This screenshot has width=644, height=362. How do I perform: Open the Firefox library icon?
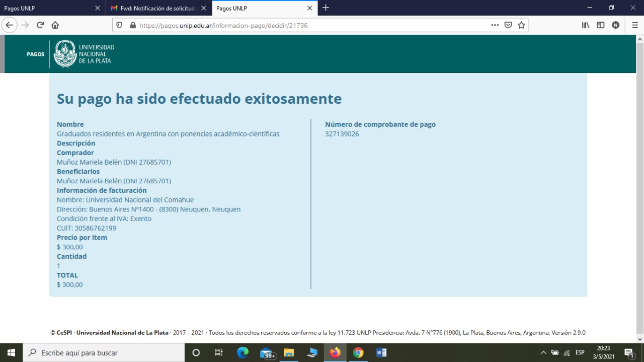(x=586, y=25)
